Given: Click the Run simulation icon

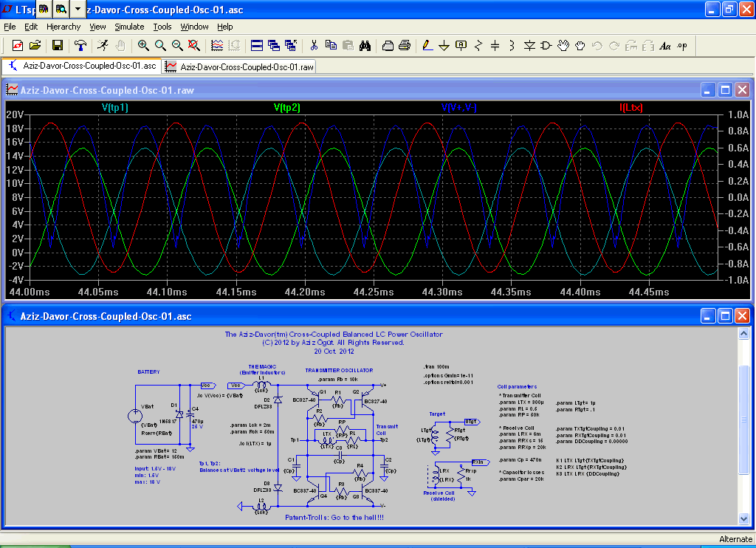Looking at the screenshot, I should pos(103,45).
